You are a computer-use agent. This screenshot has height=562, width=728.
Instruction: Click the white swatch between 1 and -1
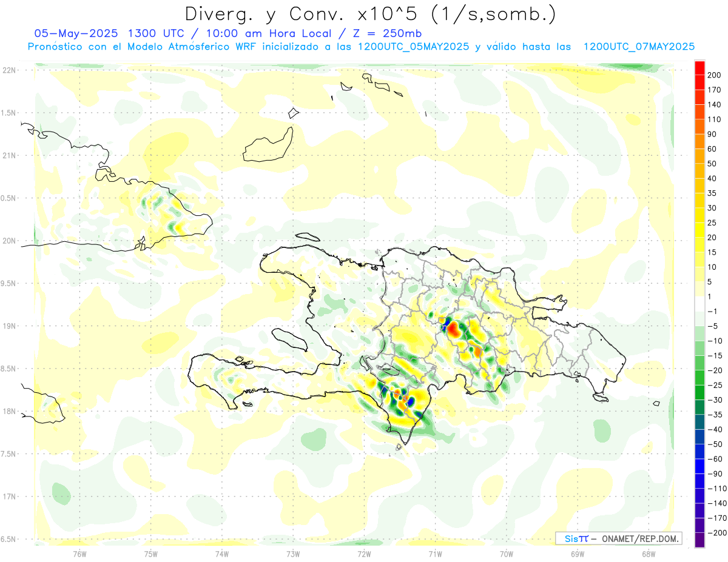pos(699,304)
